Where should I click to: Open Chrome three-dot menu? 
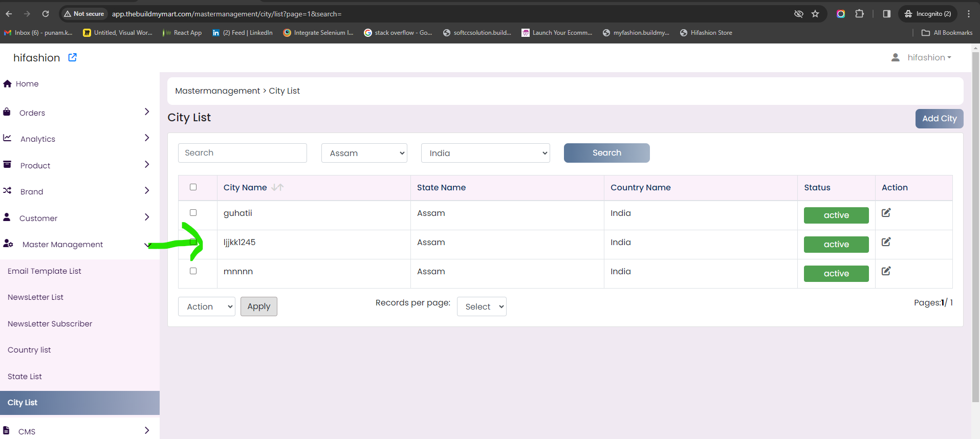click(969, 14)
